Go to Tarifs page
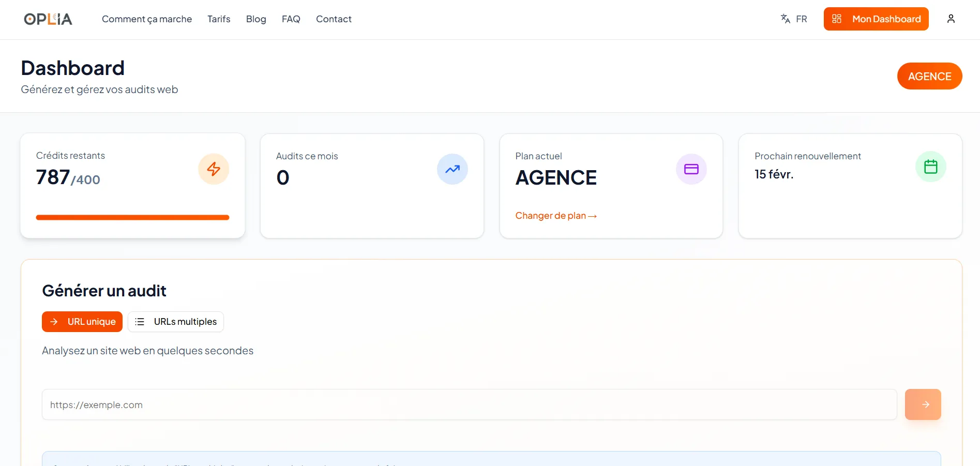Image resolution: width=980 pixels, height=466 pixels. (219, 19)
